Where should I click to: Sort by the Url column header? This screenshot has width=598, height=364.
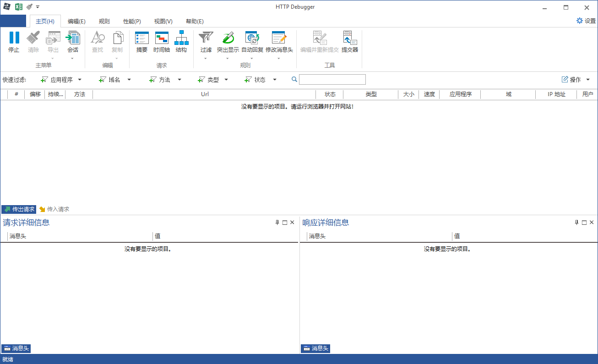pyautogui.click(x=204, y=94)
